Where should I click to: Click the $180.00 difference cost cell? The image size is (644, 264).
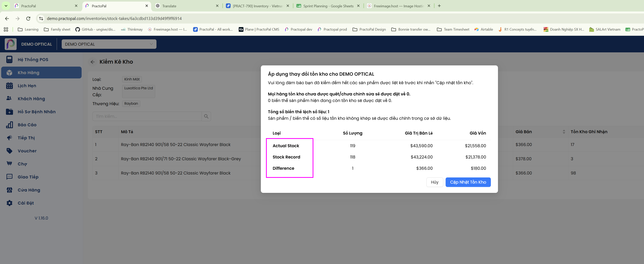click(x=478, y=168)
